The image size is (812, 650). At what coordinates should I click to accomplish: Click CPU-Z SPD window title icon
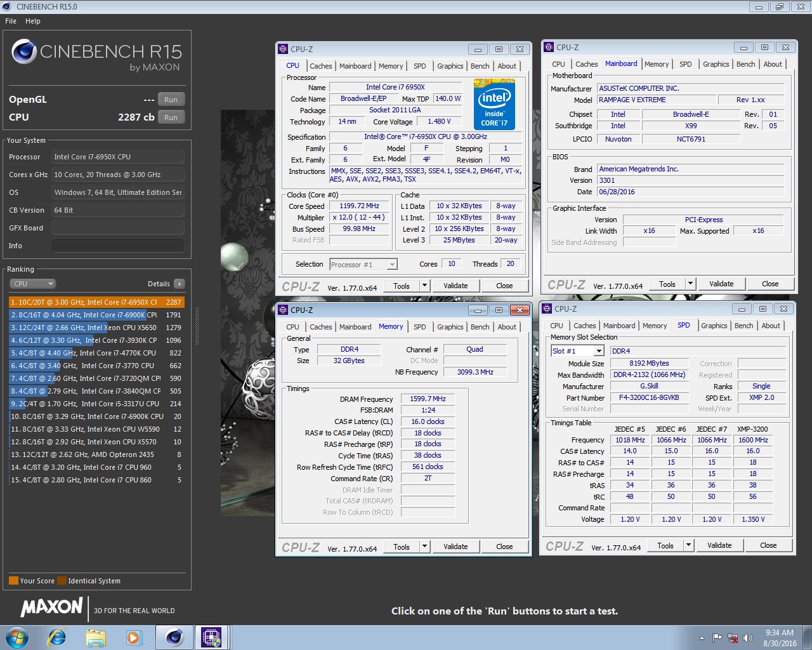pos(547,308)
